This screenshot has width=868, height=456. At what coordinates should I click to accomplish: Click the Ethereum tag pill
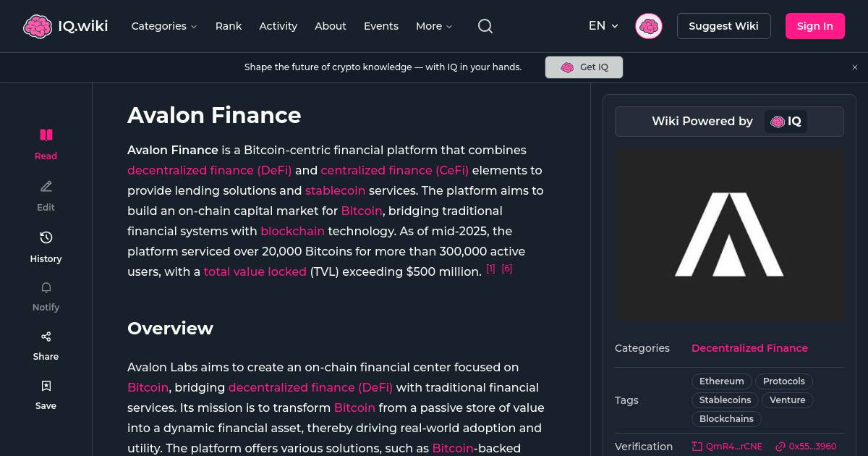pyautogui.click(x=721, y=381)
